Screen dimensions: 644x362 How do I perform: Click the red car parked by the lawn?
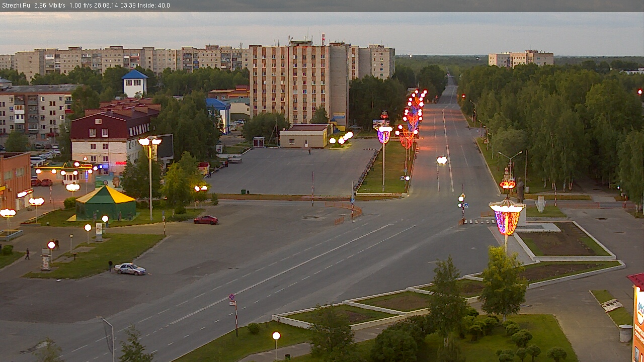[206, 220]
